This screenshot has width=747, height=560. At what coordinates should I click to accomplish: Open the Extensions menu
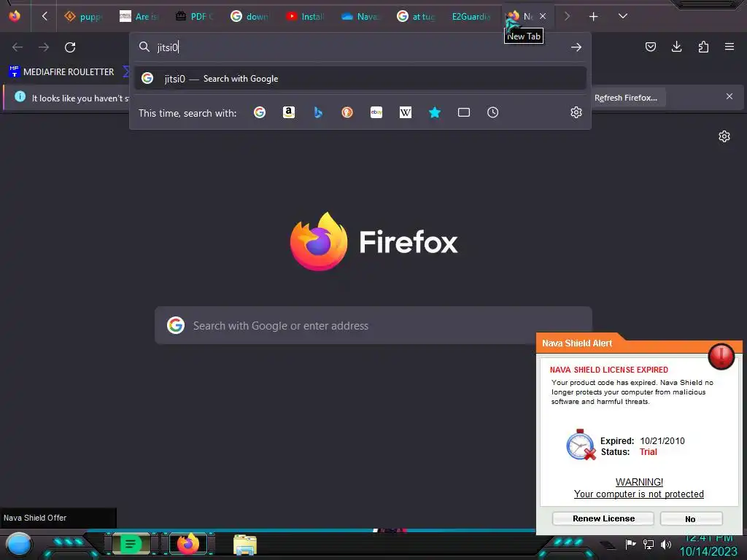point(703,47)
